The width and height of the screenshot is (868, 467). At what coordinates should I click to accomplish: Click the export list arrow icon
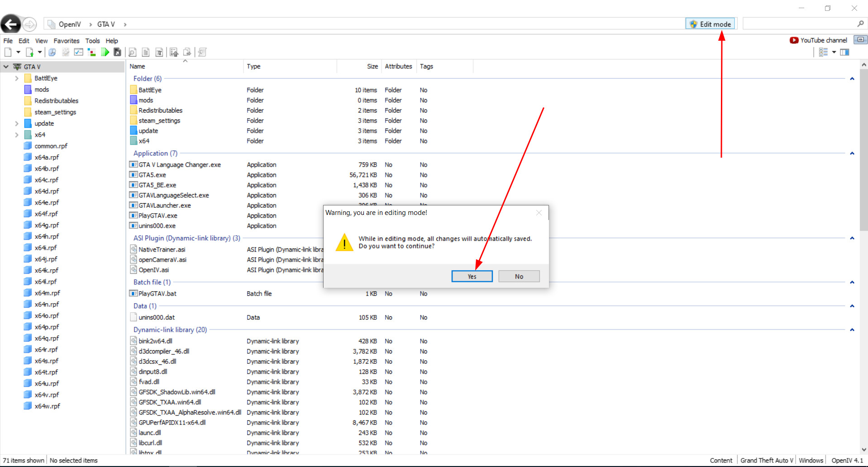pos(174,52)
